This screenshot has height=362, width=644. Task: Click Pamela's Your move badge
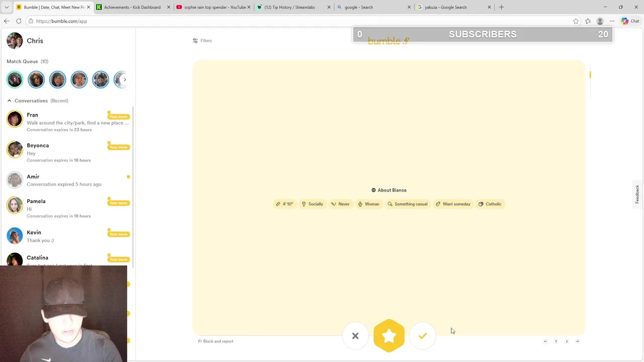(119, 203)
